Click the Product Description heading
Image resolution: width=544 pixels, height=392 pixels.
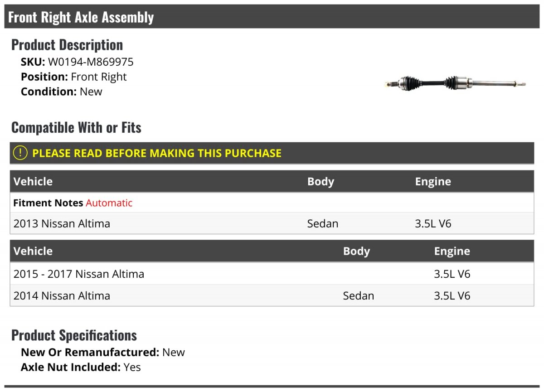click(x=67, y=45)
